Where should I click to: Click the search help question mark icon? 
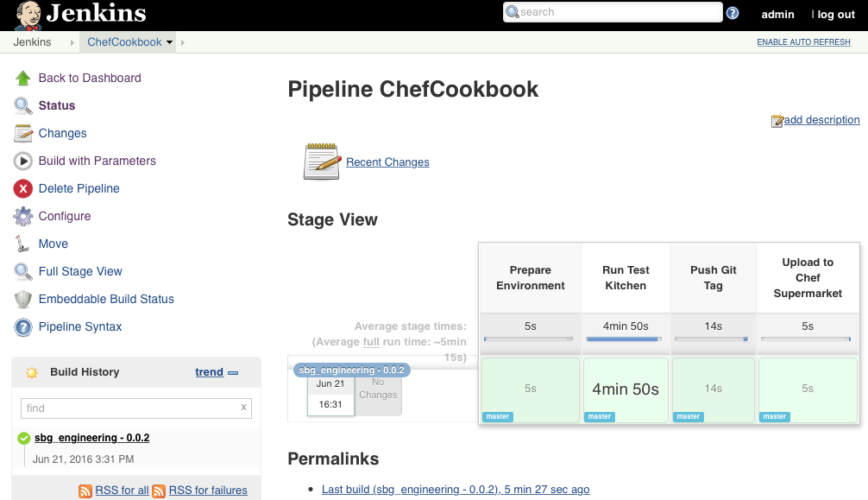(733, 13)
